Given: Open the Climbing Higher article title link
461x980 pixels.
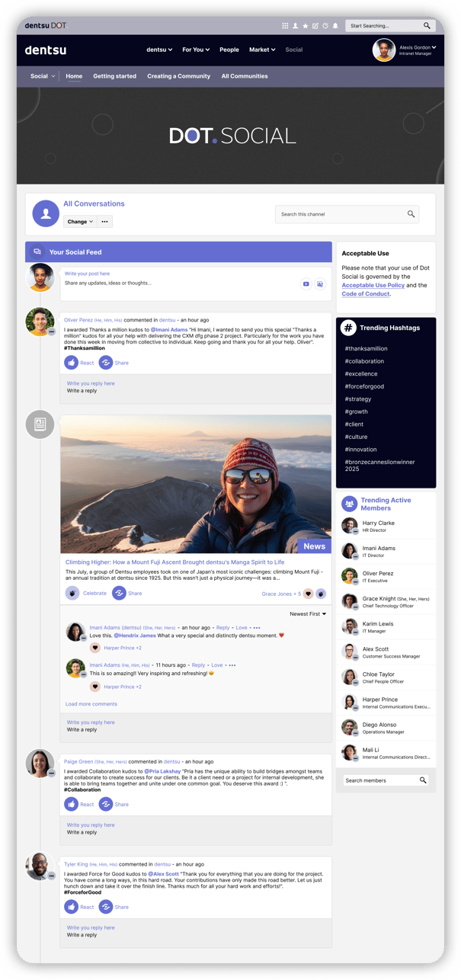Looking at the screenshot, I should [x=175, y=562].
